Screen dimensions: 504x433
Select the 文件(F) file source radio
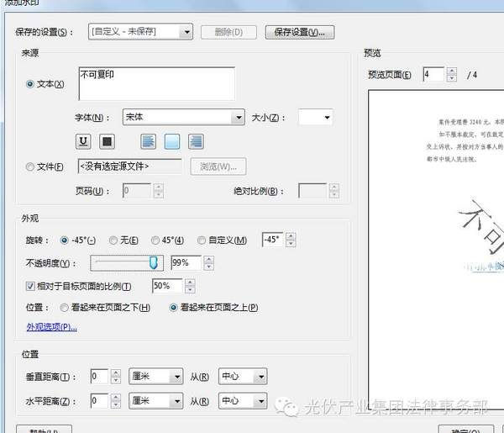coord(30,166)
